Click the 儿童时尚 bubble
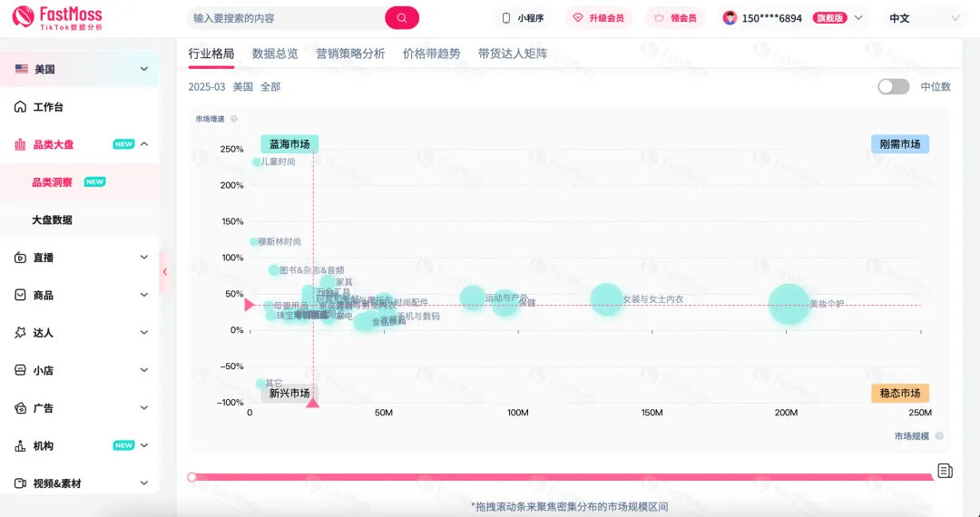 [256, 161]
